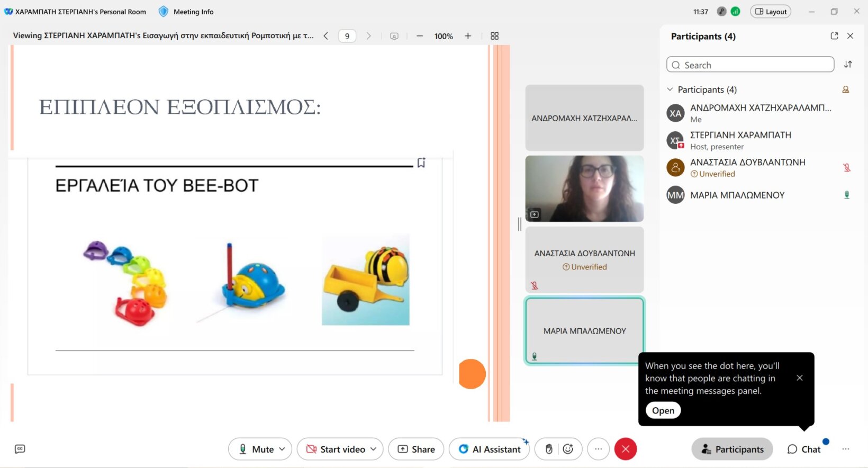The image size is (868, 468).
Task: Toggle the Participants panel button
Action: coord(732,449)
